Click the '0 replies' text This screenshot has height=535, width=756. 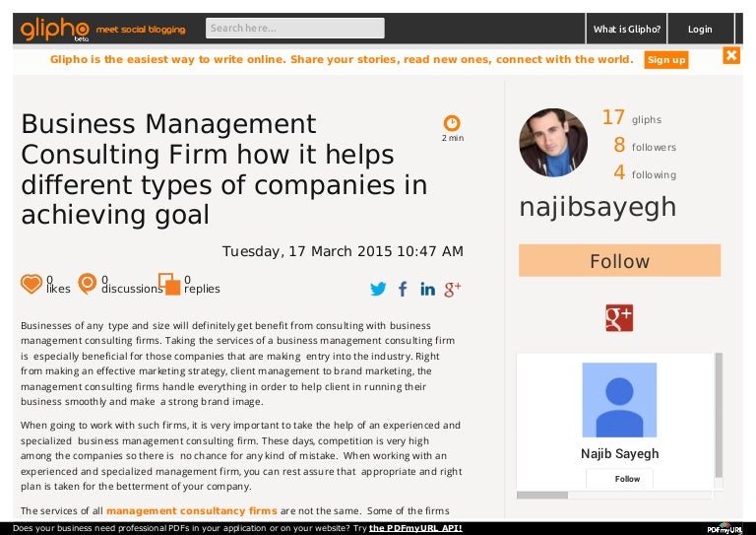[x=202, y=285]
